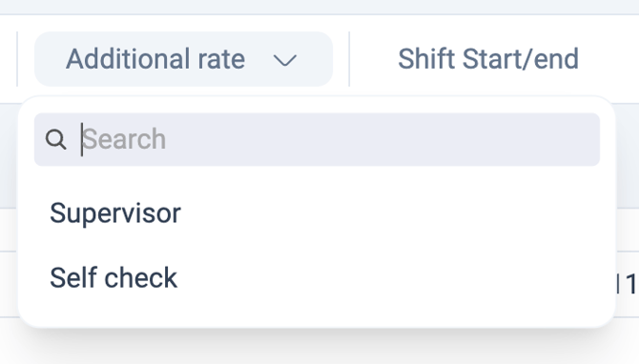Select the Shift Start/end header text

click(488, 59)
